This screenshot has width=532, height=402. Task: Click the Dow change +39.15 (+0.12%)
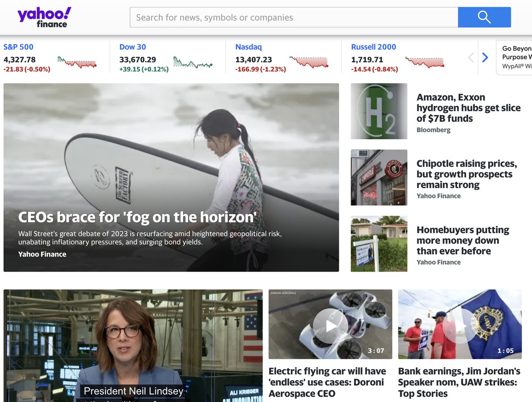pos(144,69)
